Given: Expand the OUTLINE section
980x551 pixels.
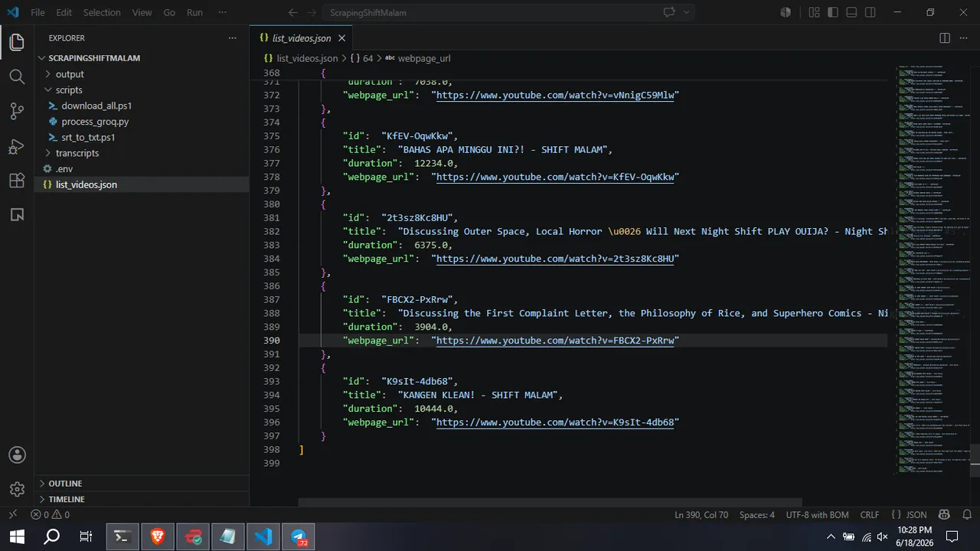Looking at the screenshot, I should (142, 484).
